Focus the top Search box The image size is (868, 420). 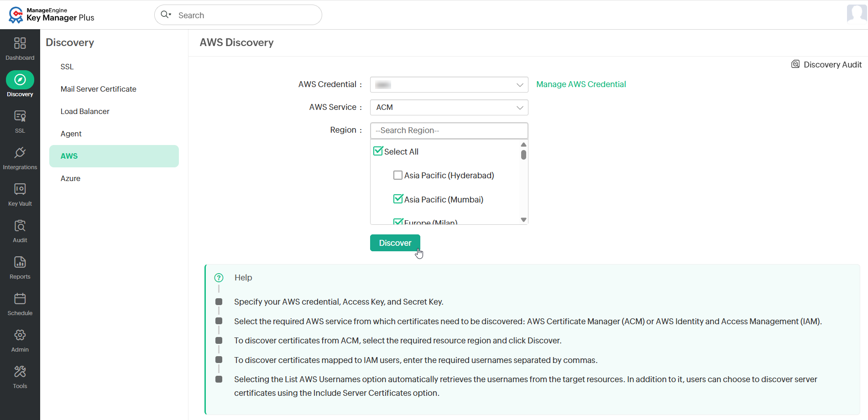(238, 15)
